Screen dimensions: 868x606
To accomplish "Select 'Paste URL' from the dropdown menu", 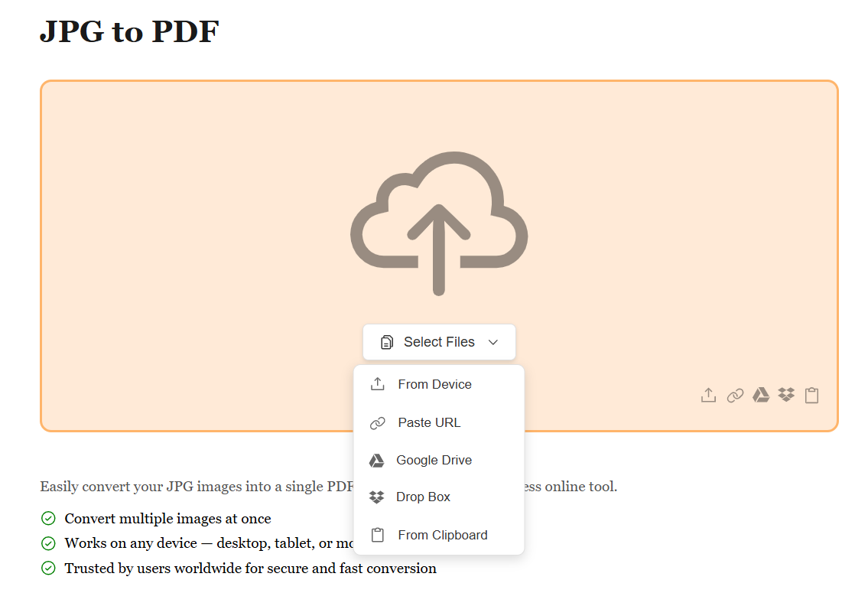I will point(429,422).
